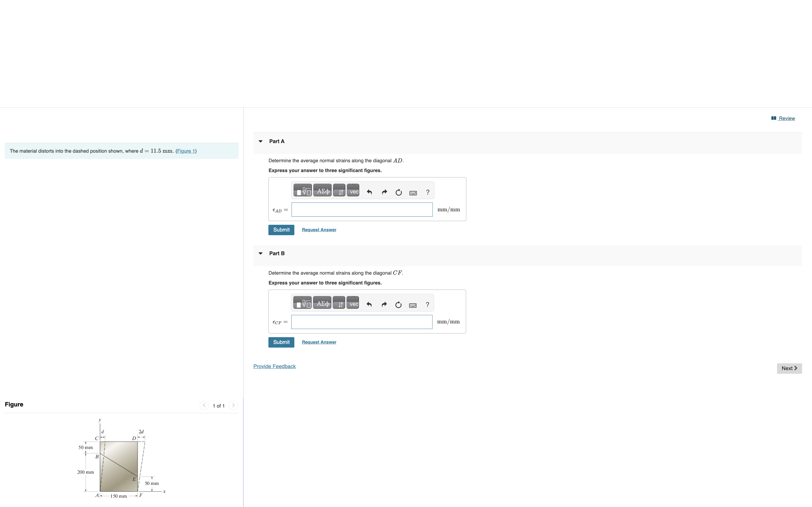Click Request Answer for Part B
The image size is (812, 507).
tap(319, 342)
